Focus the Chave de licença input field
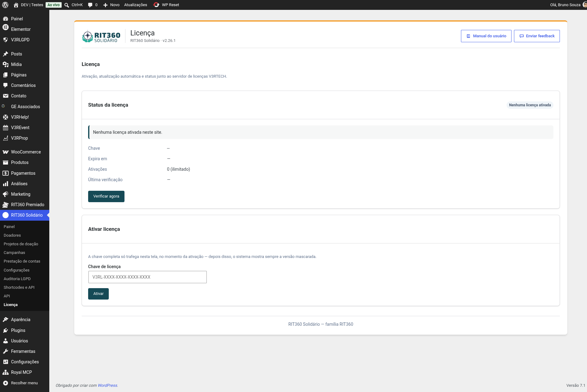This screenshot has height=392, width=587. point(147,277)
